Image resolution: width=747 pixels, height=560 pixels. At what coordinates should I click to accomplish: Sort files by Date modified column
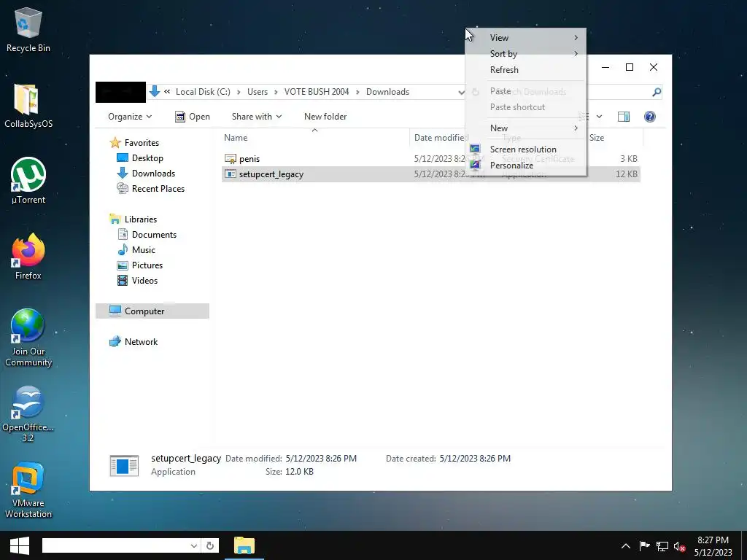[439, 138]
